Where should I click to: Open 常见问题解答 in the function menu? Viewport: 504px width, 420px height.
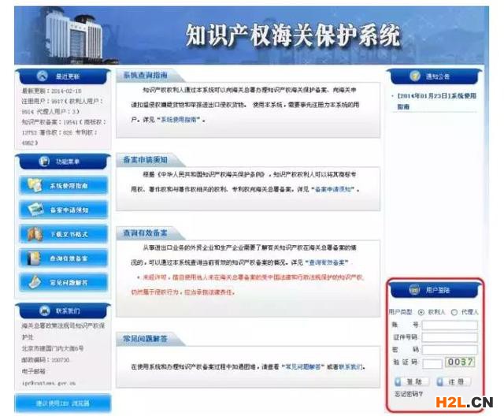tap(63, 282)
